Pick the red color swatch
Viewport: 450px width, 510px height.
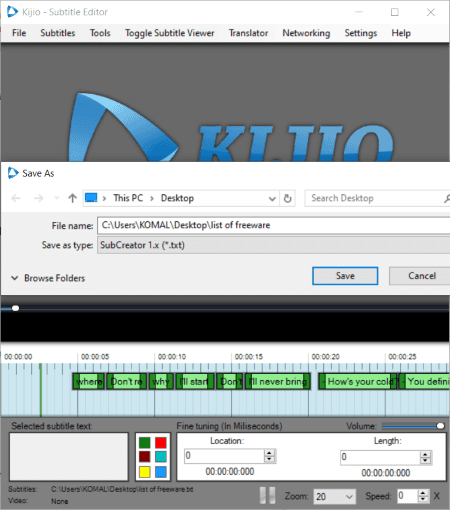161,443
